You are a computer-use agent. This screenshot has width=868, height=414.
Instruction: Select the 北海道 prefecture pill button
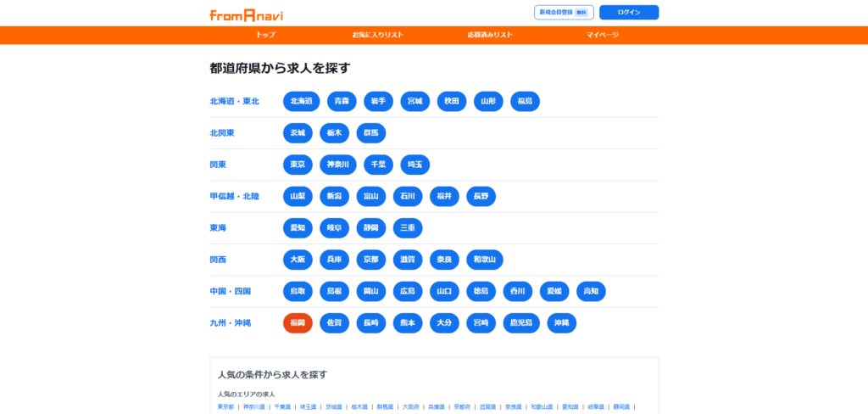click(x=301, y=102)
